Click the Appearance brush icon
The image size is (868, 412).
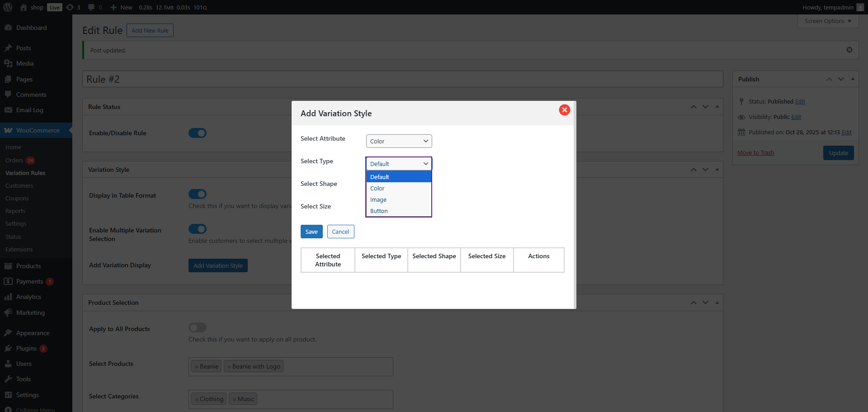8,333
